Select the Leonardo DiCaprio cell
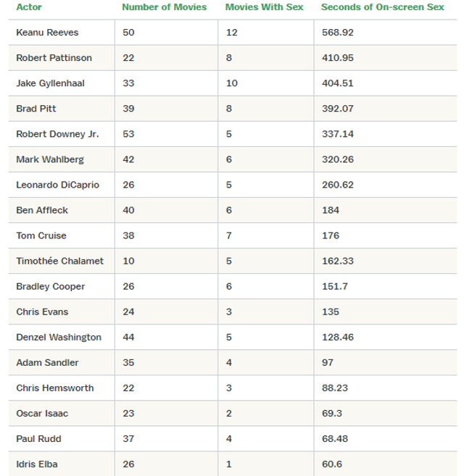 pos(57,185)
